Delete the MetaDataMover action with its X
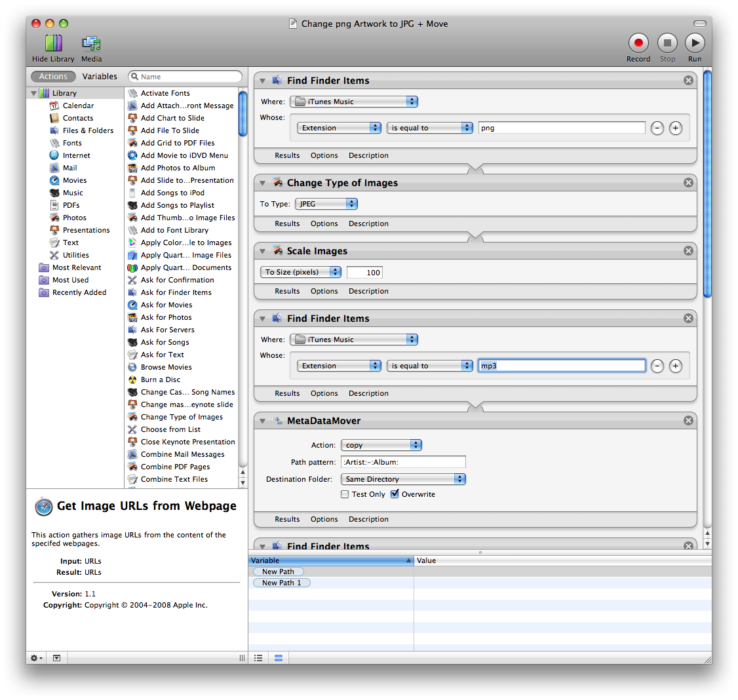This screenshot has height=700, width=738. pyautogui.click(x=688, y=421)
